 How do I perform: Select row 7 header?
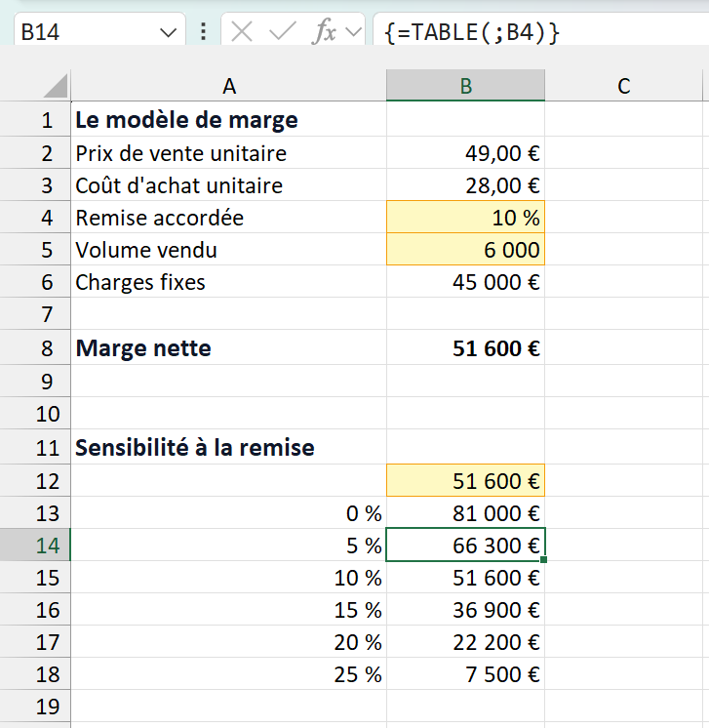(35, 314)
